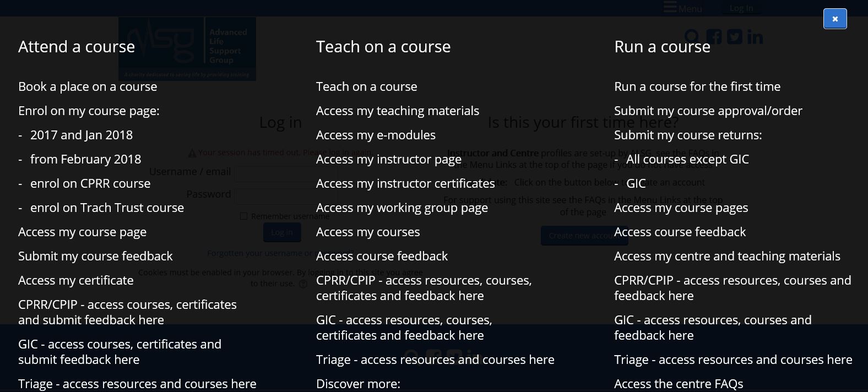The height and width of the screenshot is (392, 868).
Task: Open 'Submit my course approval/order'
Action: pyautogui.click(x=708, y=111)
